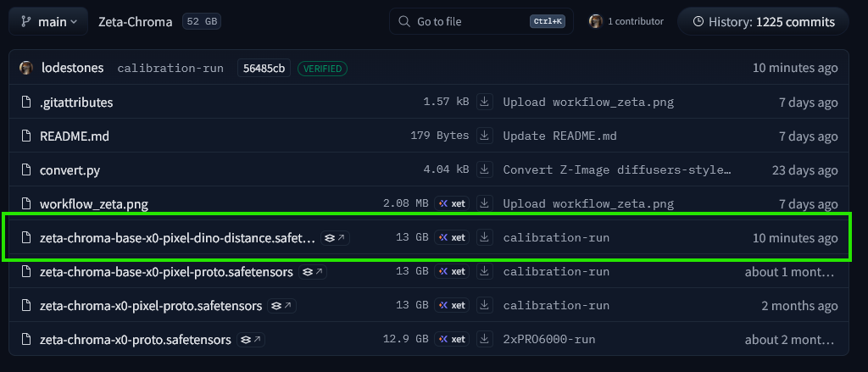The width and height of the screenshot is (868, 372).
Task: Click xet badge on workflow_zeta.png row
Action: pyautogui.click(x=452, y=203)
